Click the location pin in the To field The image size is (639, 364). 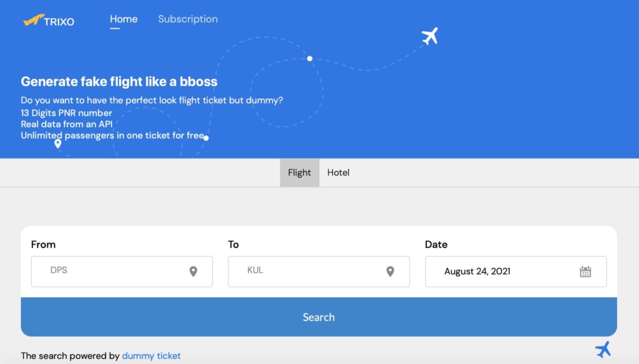(391, 272)
